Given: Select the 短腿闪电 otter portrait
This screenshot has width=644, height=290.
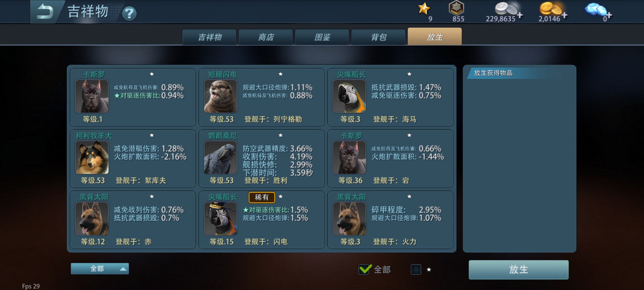Looking at the screenshot, I should click(221, 96).
